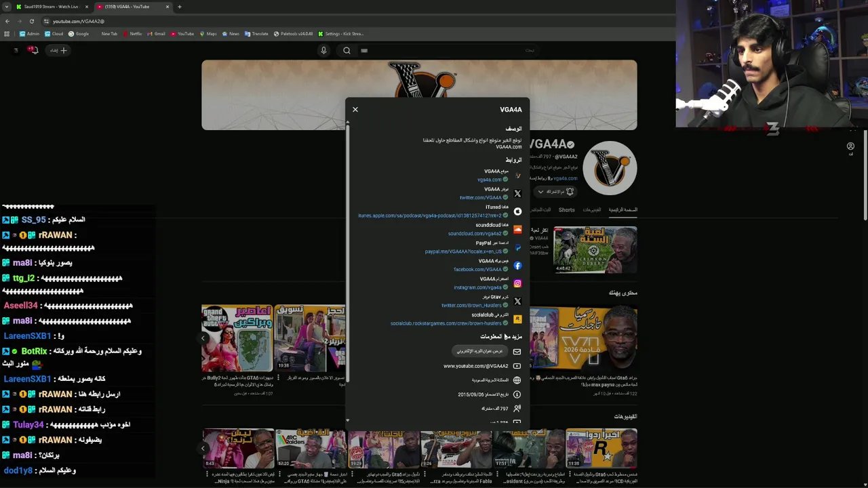868x488 pixels.
Task: Click the keyboard icon in search box
Action: (364, 50)
